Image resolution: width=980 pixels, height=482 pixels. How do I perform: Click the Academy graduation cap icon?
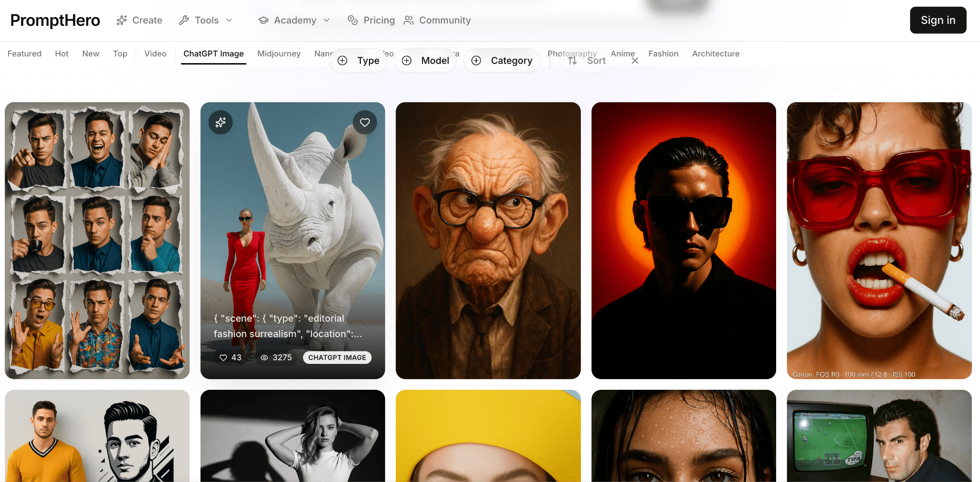pos(263,20)
